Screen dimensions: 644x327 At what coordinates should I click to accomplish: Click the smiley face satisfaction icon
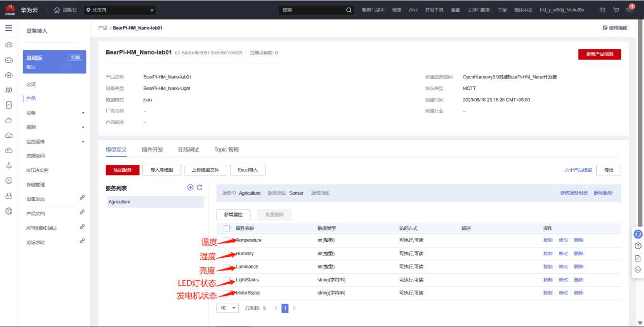(638, 270)
